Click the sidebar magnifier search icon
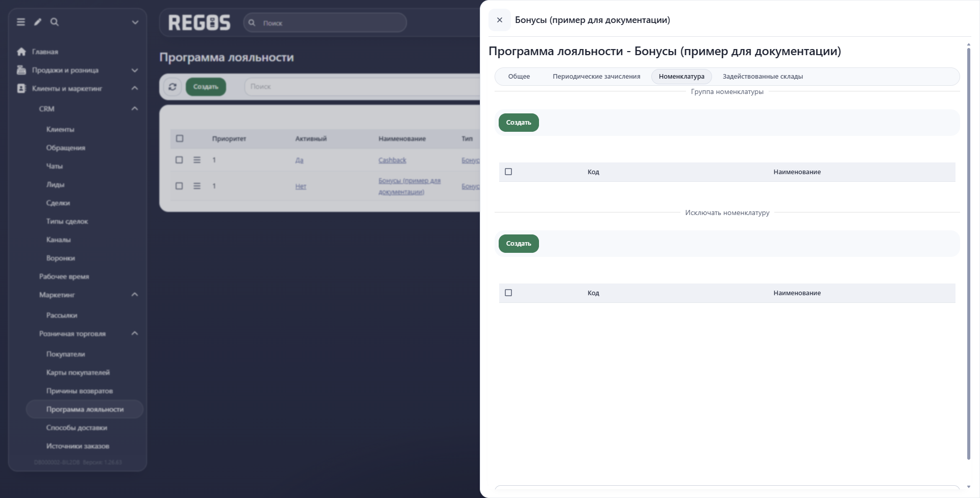The height and width of the screenshot is (498, 980). [55, 22]
